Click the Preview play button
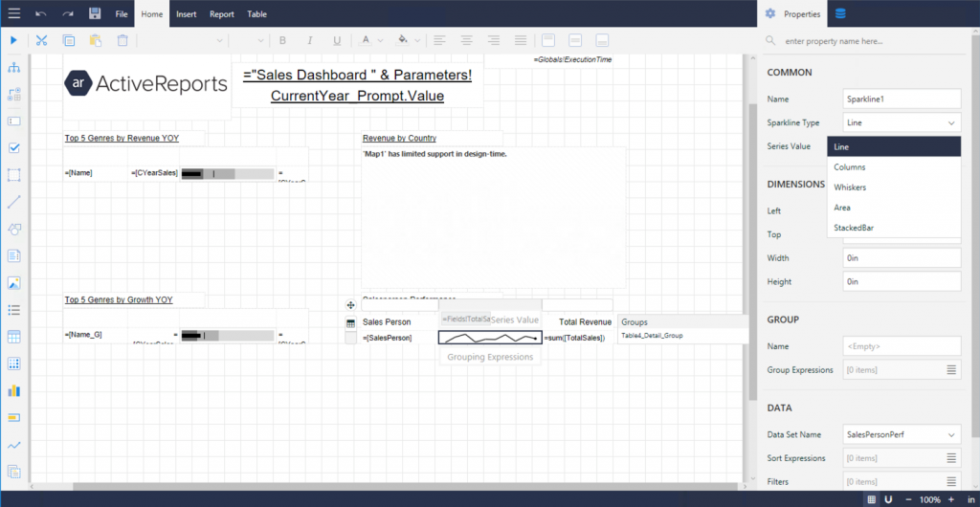 click(x=13, y=40)
